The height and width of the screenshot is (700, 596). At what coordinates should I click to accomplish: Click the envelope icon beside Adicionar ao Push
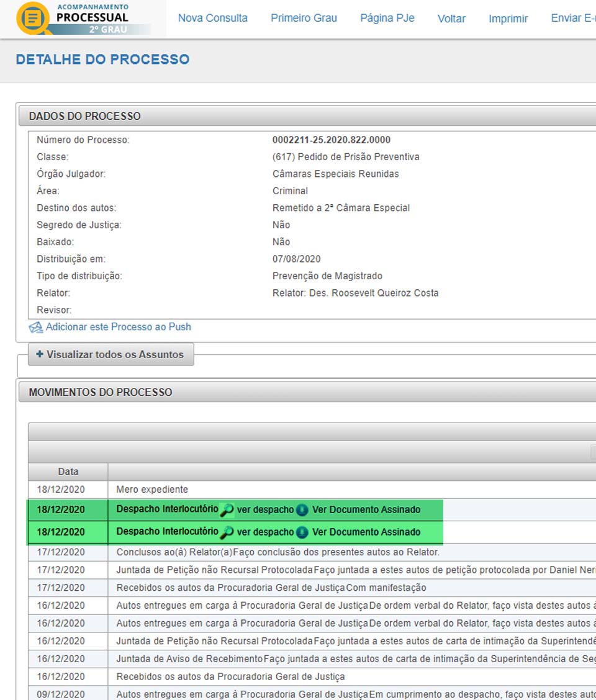click(36, 327)
